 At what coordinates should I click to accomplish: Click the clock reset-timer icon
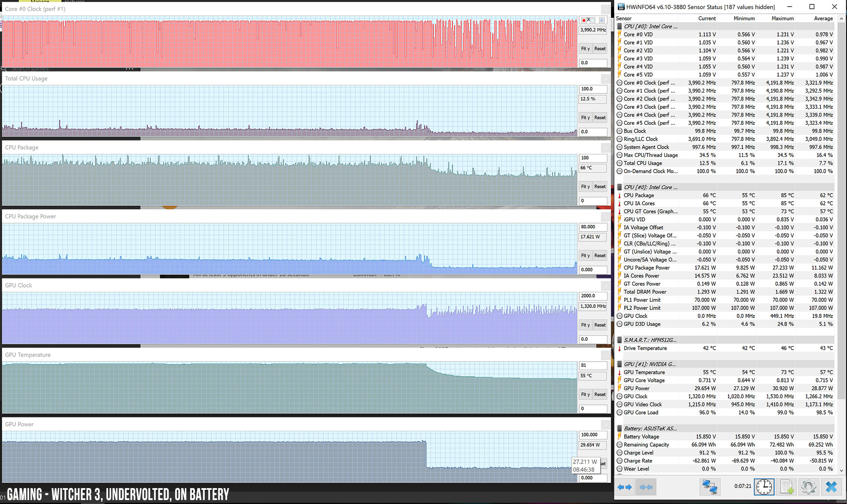[x=764, y=487]
